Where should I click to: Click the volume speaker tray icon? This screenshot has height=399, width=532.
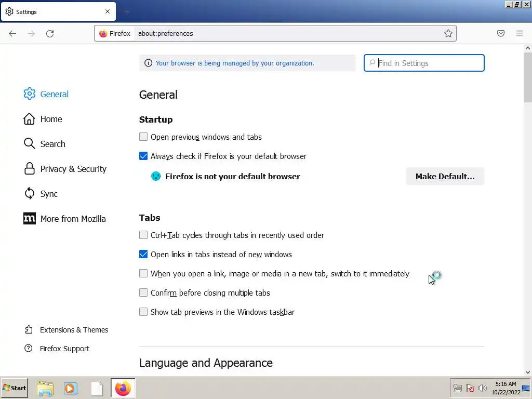pyautogui.click(x=482, y=388)
